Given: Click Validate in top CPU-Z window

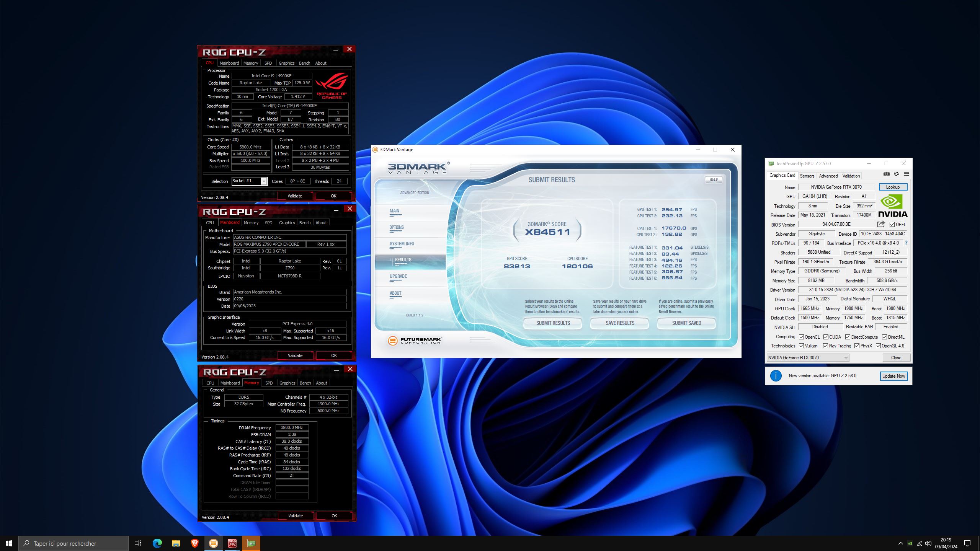Looking at the screenshot, I should [x=295, y=196].
